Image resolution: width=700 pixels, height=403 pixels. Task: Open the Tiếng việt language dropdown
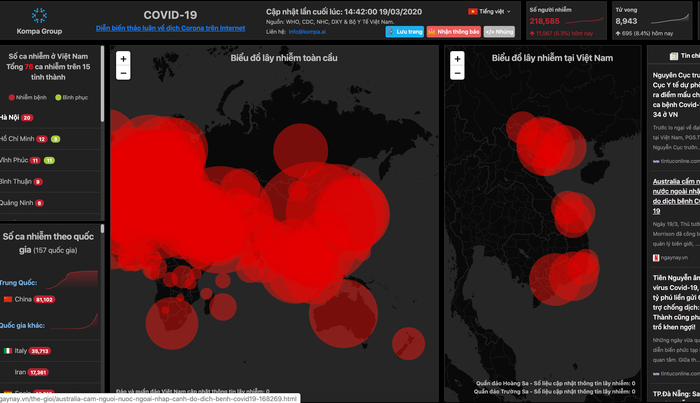[490, 12]
